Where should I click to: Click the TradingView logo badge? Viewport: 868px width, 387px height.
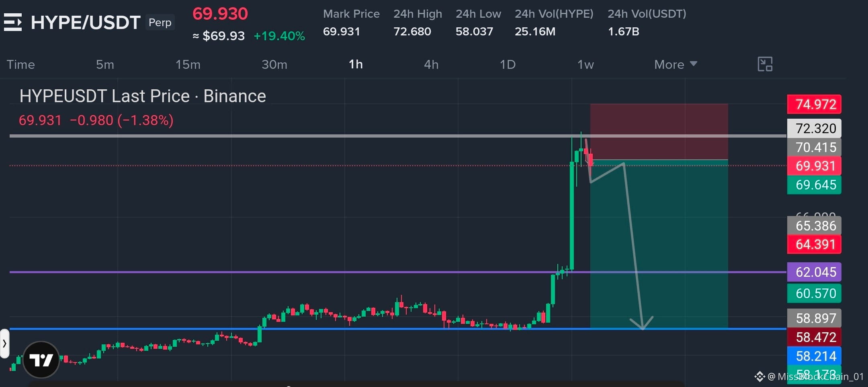(x=41, y=360)
